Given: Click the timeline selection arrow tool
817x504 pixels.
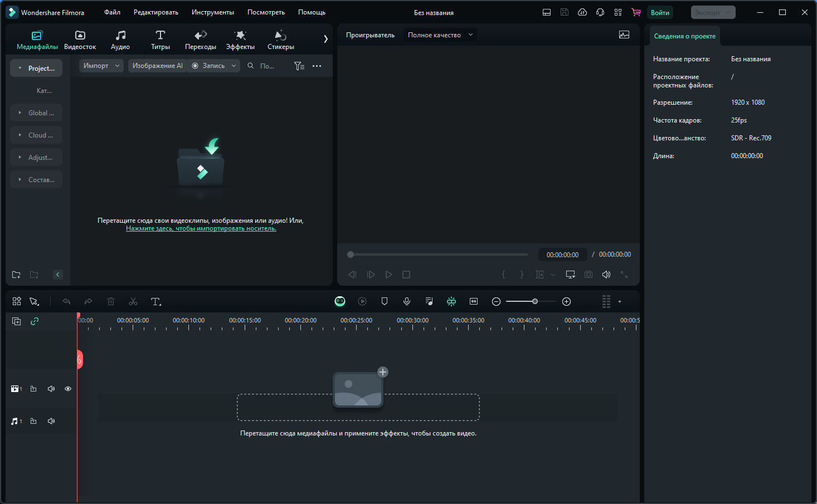Looking at the screenshot, I should (34, 301).
